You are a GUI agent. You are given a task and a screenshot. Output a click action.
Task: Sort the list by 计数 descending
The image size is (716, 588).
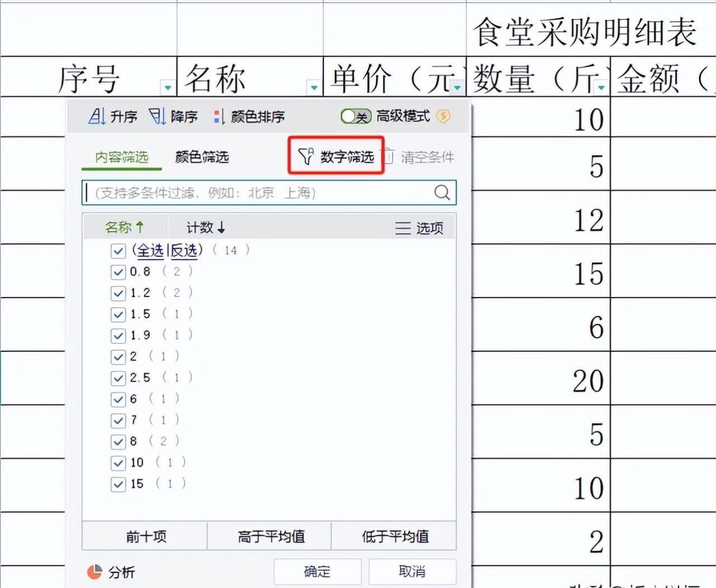coord(205,227)
